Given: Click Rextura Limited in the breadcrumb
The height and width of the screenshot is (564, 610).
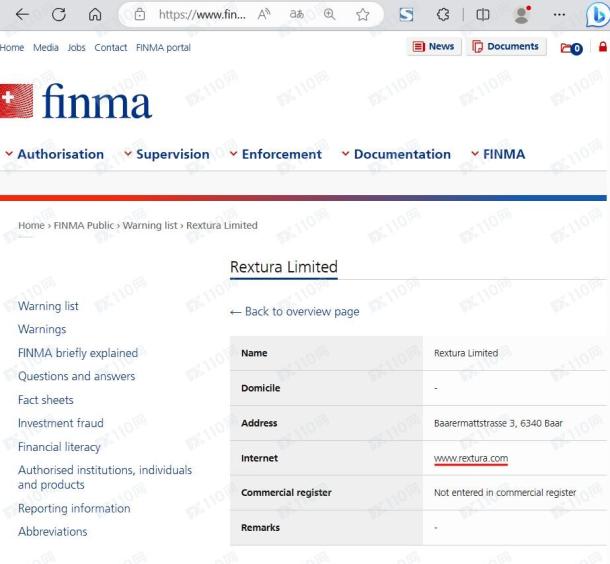Looking at the screenshot, I should (222, 225).
